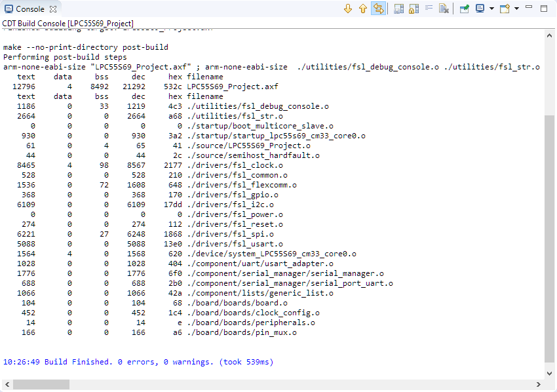
Task: Click hex value 532c in the axf row
Action: 172,87
